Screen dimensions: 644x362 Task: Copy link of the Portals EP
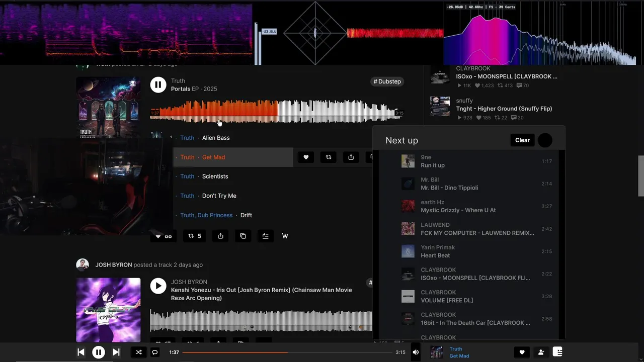(243, 236)
